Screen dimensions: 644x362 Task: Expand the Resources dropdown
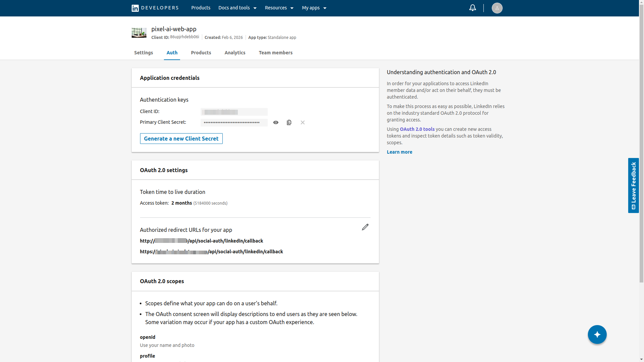[279, 8]
